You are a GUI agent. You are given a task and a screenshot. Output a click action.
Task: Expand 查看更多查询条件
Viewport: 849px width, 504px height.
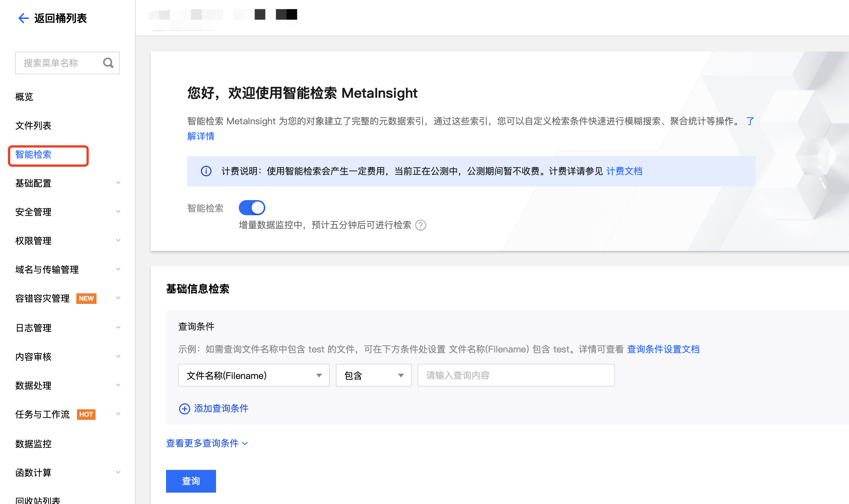(207, 443)
